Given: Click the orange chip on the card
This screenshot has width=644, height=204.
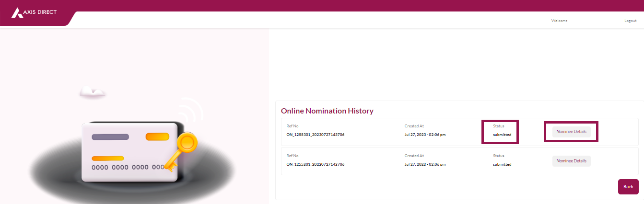Looking at the screenshot, I should click(157, 137).
